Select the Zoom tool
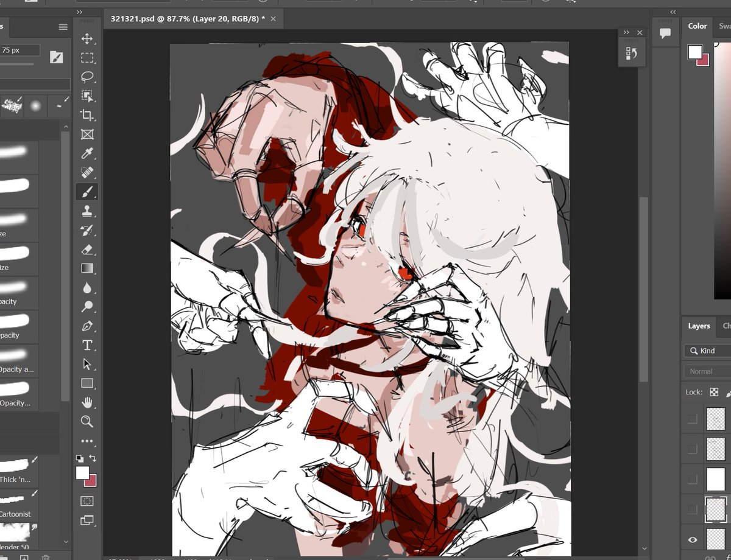The image size is (731, 560). [x=87, y=422]
